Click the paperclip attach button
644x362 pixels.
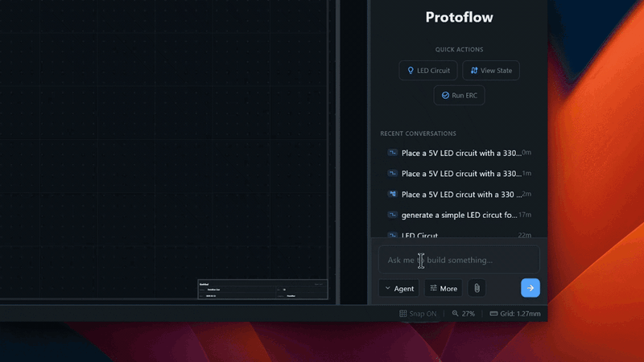click(477, 288)
